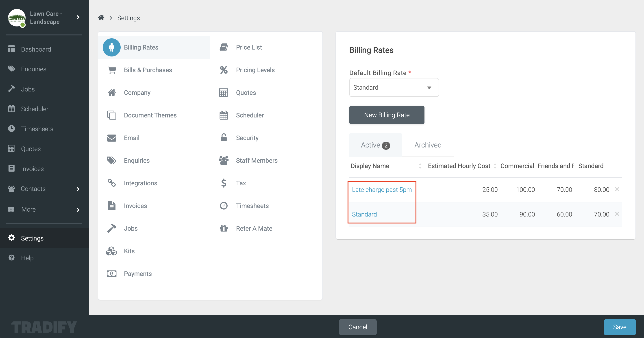Click the Friends and F column header

coord(555,166)
